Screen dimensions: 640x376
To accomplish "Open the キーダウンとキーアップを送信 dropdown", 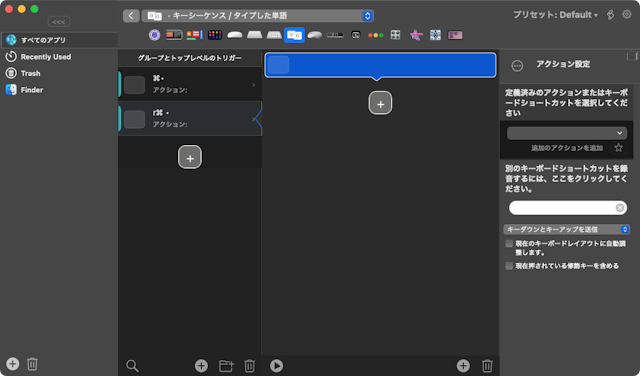I will pyautogui.click(x=567, y=229).
